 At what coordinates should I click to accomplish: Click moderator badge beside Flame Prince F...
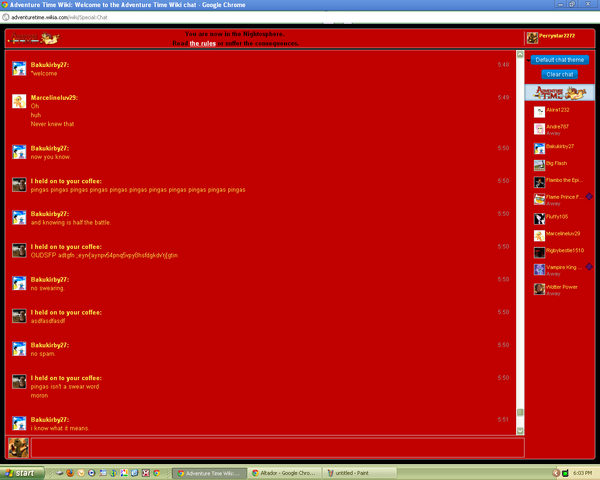(x=589, y=196)
